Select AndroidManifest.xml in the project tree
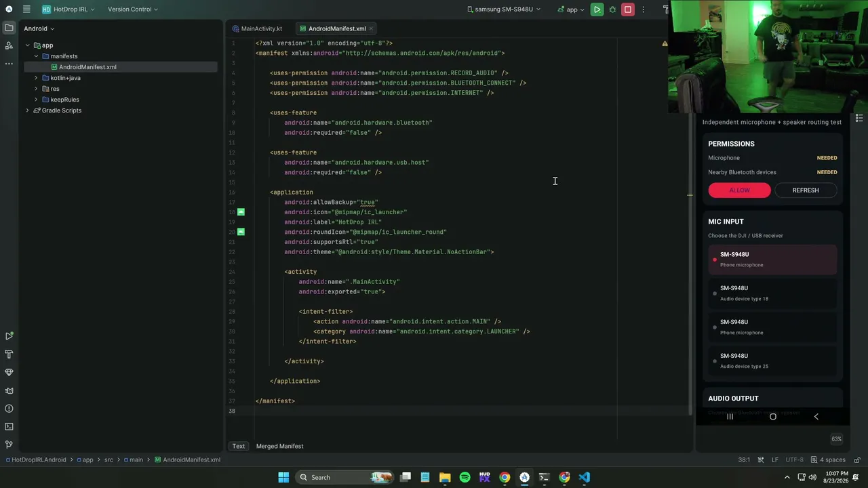The height and width of the screenshot is (488, 868). coord(121,67)
